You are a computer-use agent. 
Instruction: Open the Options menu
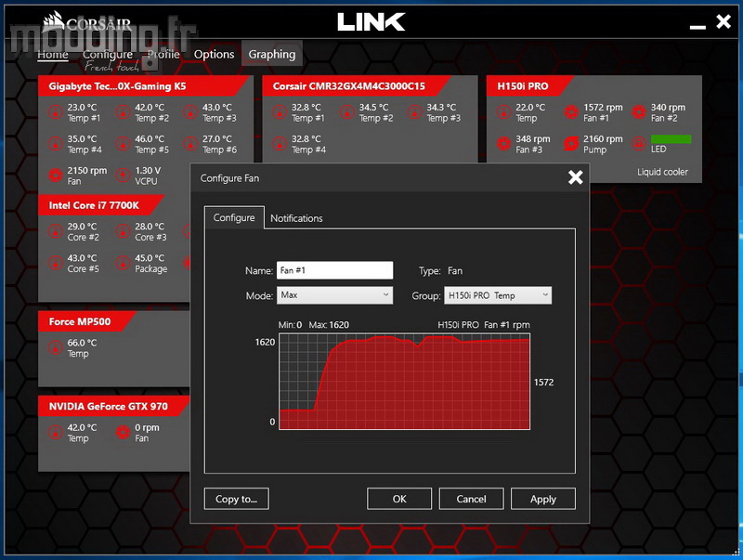click(x=214, y=55)
